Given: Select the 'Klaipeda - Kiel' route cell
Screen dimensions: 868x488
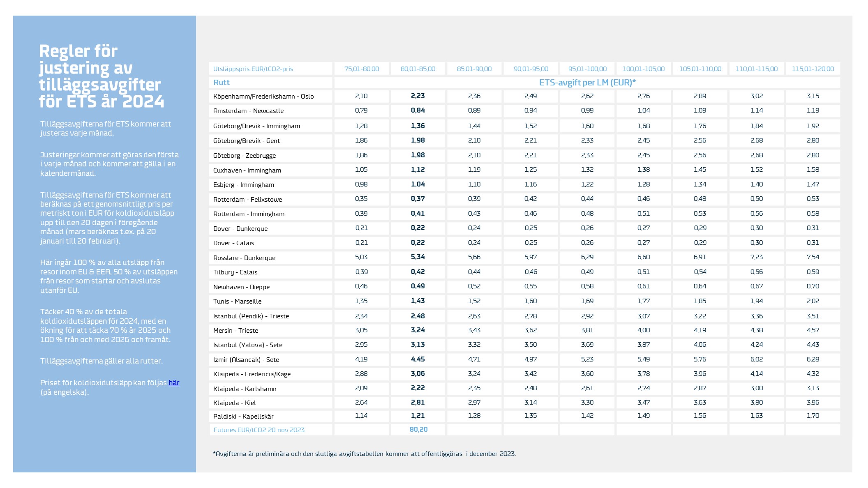Looking at the screenshot, I should [x=234, y=403].
